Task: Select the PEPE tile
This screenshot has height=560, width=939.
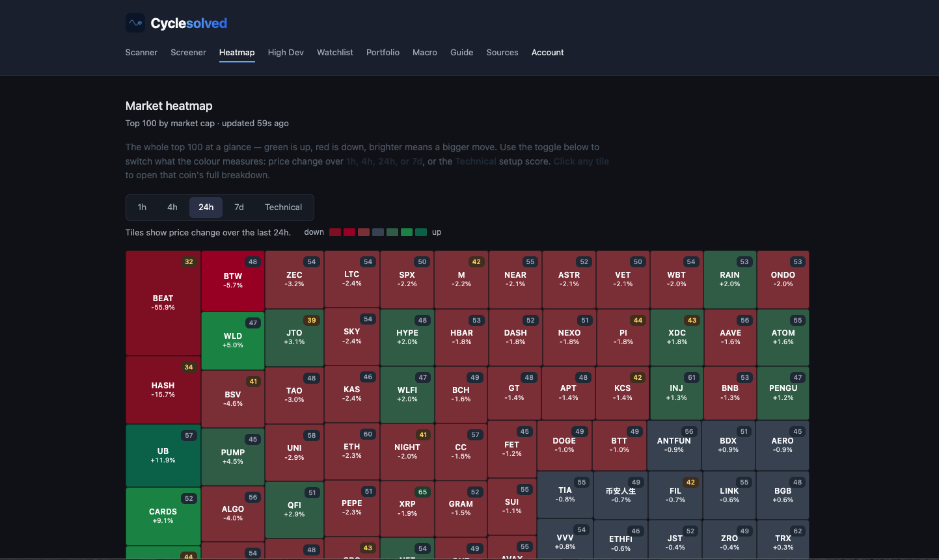Action: pyautogui.click(x=352, y=508)
